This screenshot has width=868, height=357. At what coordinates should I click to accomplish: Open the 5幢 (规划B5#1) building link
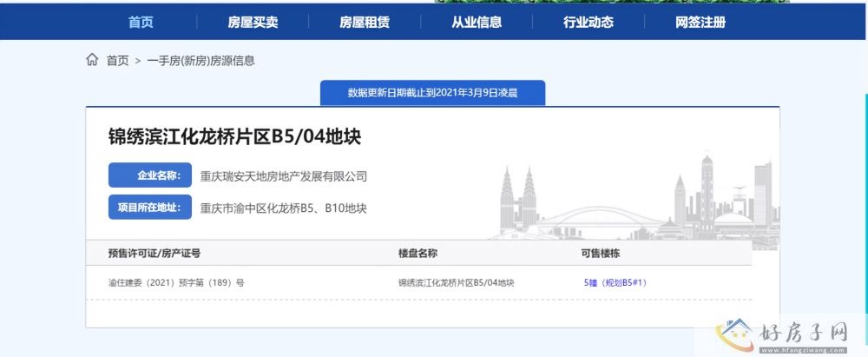click(x=615, y=282)
